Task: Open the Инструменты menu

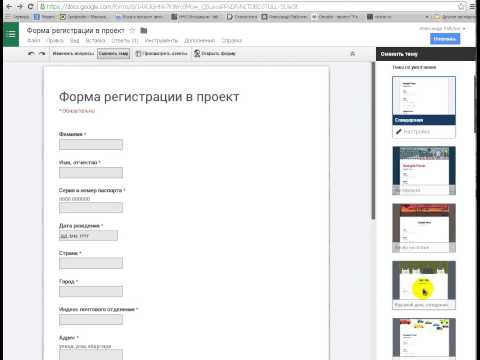Action: pos(161,41)
